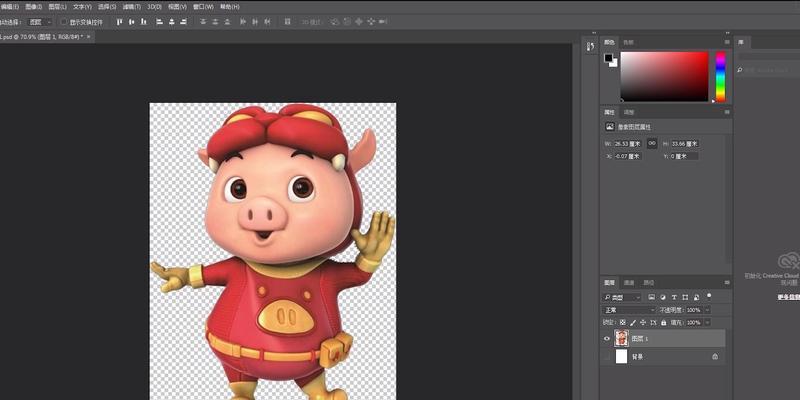Image resolution: width=800 pixels, height=400 pixels.
Task: Toggle the adjustment layer filter
Action: click(663, 297)
